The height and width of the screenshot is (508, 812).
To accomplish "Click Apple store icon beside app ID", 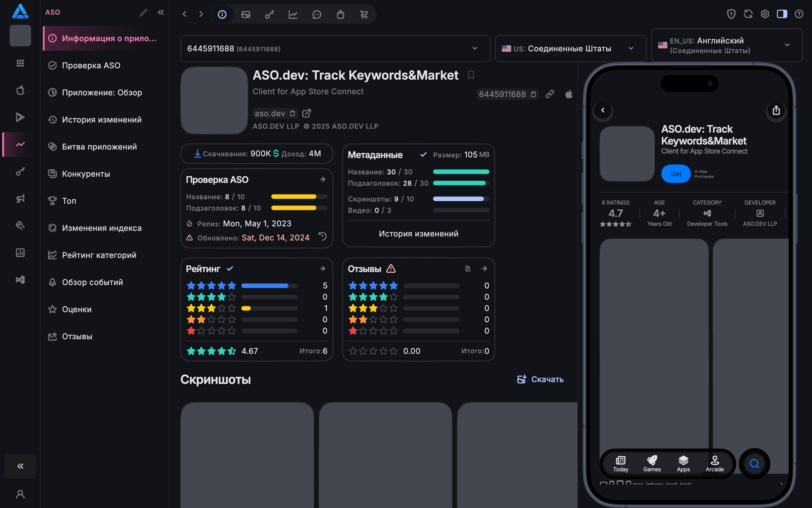I will click(569, 94).
